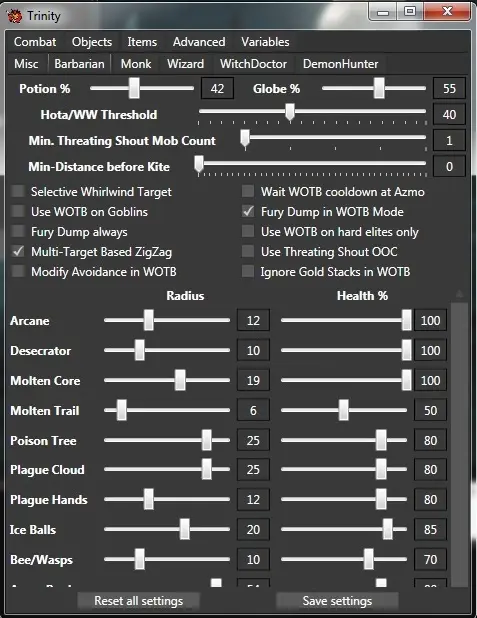Toggle Multi-Target Based ZigZag checkbox
Screen dimensions: 477x618
click(x=18, y=251)
